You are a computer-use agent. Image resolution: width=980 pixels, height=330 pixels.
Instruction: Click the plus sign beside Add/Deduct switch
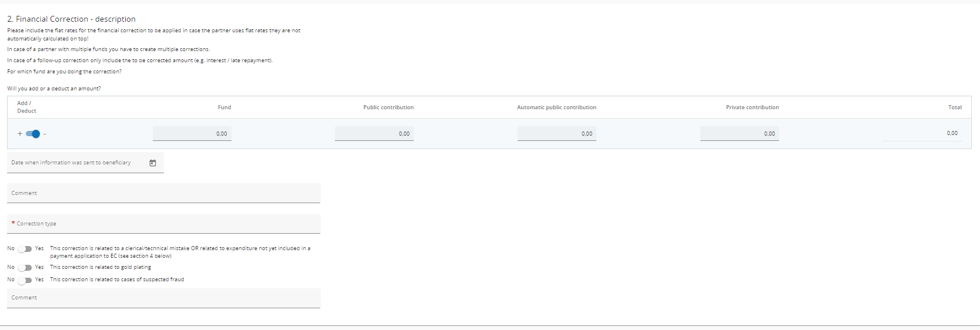[x=19, y=134]
